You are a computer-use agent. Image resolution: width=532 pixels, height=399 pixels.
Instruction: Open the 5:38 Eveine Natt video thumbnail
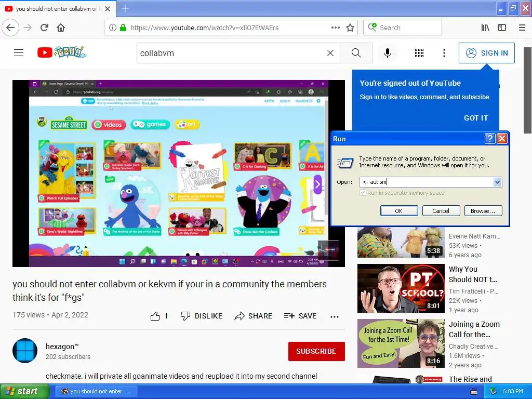click(x=401, y=243)
